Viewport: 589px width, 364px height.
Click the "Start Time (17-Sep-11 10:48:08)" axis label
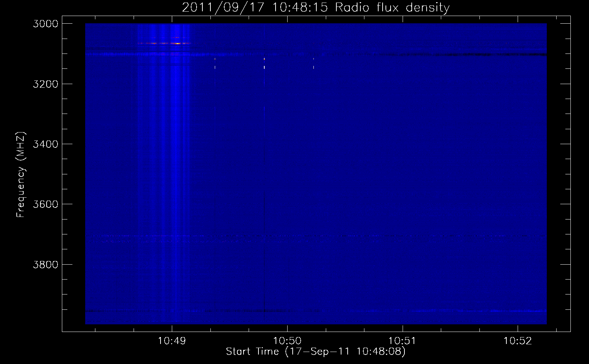[316, 352]
